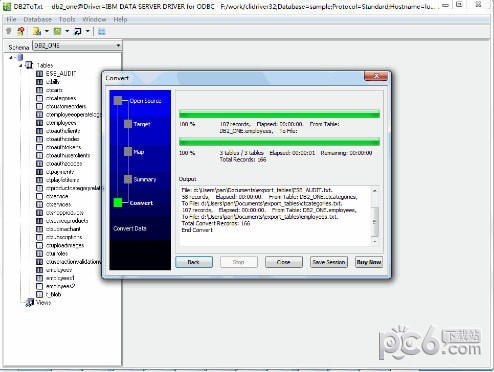Open dropdown arrow beside the import icon

point(88,31)
